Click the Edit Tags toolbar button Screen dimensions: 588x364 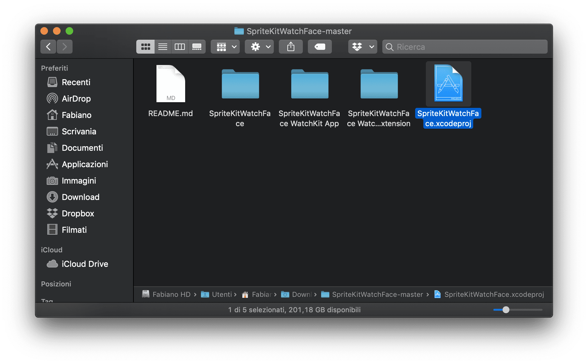click(x=320, y=47)
